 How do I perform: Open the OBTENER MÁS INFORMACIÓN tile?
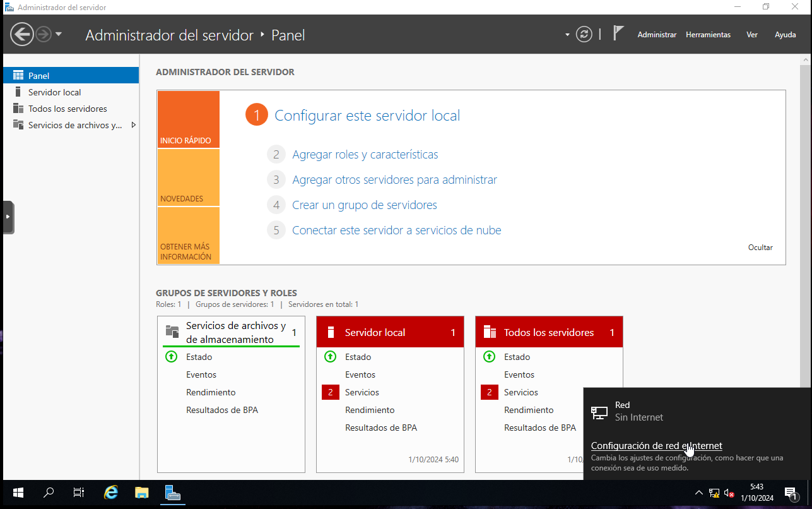(x=189, y=236)
